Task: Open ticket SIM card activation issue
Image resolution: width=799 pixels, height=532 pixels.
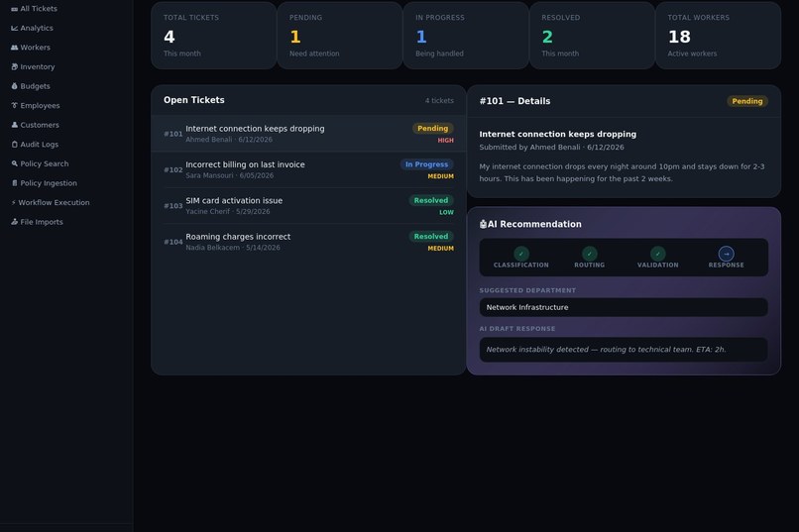Action: 308,206
